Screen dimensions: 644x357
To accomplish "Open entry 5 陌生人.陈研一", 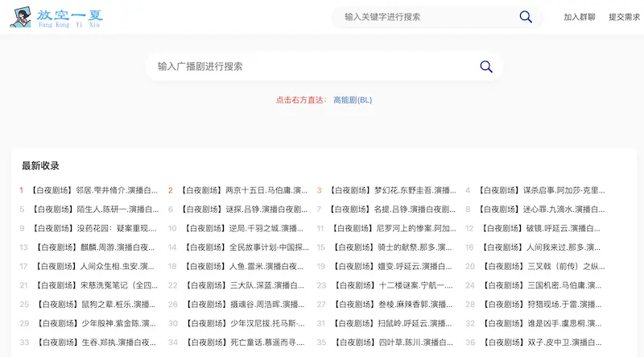I will pyautogui.click(x=95, y=210).
